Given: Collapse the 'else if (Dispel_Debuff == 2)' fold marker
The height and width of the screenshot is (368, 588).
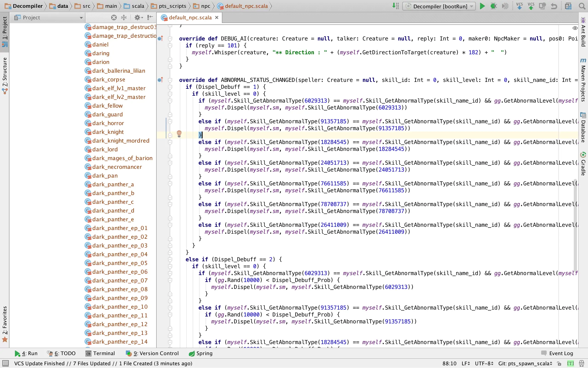Looking at the screenshot, I should 170,259.
